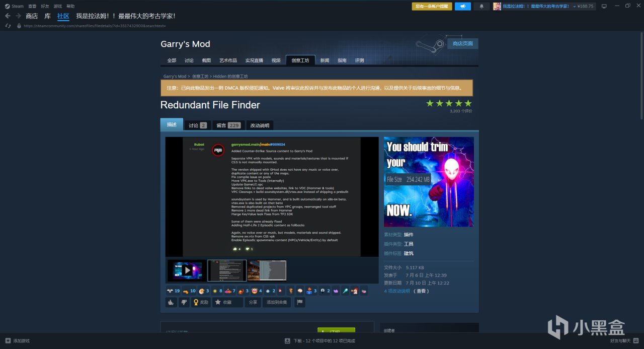Open the 查看 menu

coord(32,6)
